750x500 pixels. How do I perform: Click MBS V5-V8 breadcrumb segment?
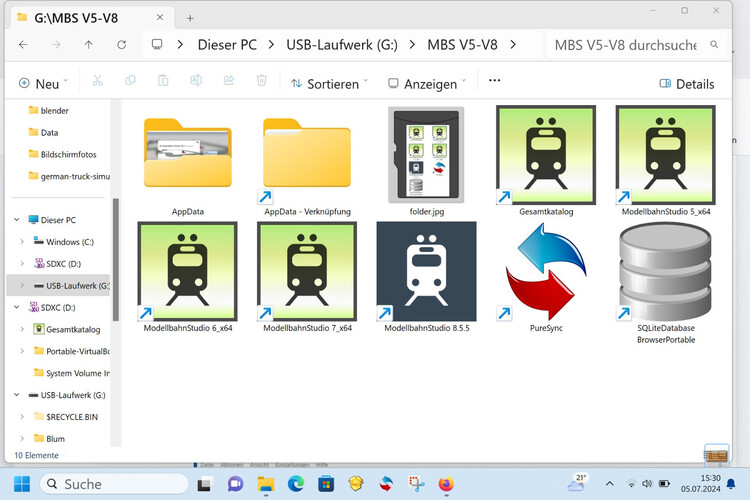463,44
